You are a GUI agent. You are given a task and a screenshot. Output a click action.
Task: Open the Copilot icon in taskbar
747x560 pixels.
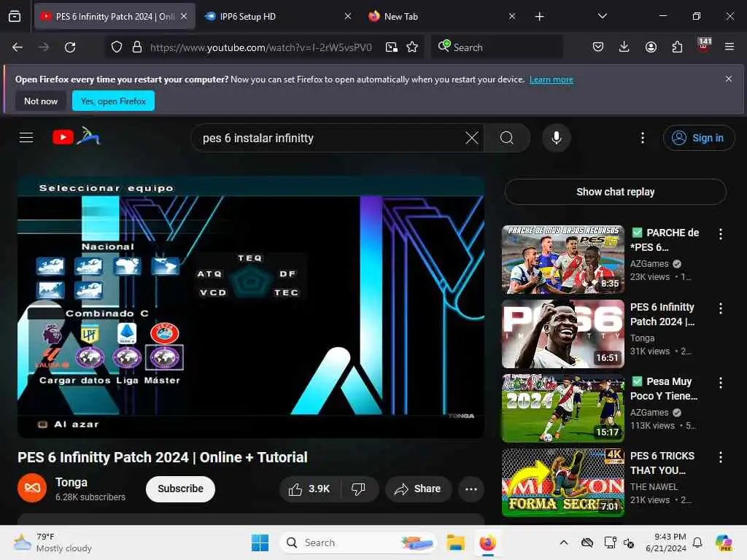(723, 542)
